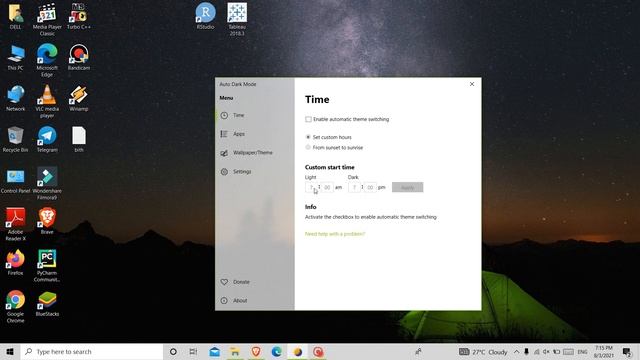Click the Light start hour field
Viewport: 640px width, 360px height.
[311, 187]
